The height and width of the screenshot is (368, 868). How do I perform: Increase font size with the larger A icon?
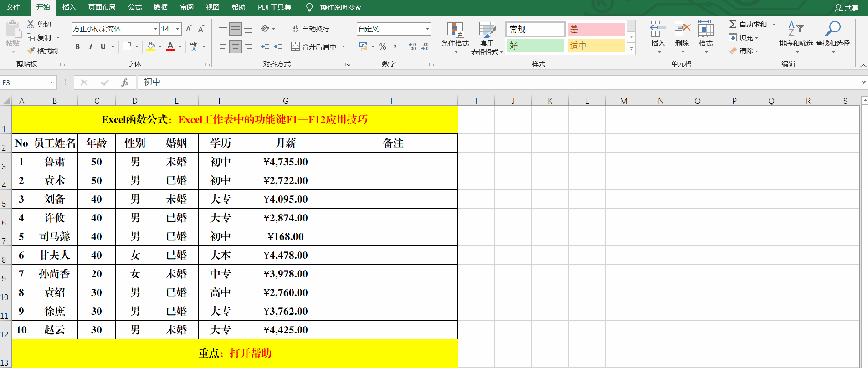pos(189,29)
